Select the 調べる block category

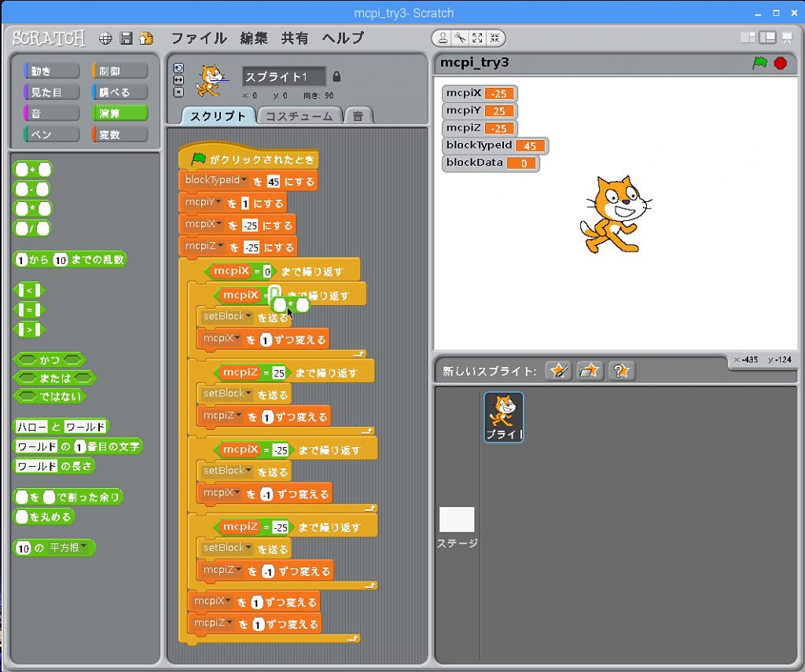click(119, 92)
